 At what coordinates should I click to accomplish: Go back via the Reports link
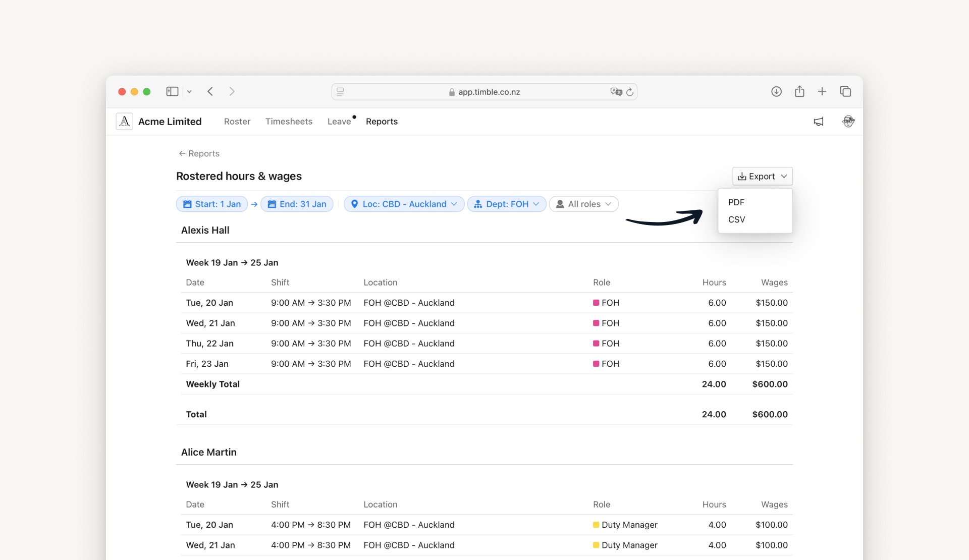199,153
